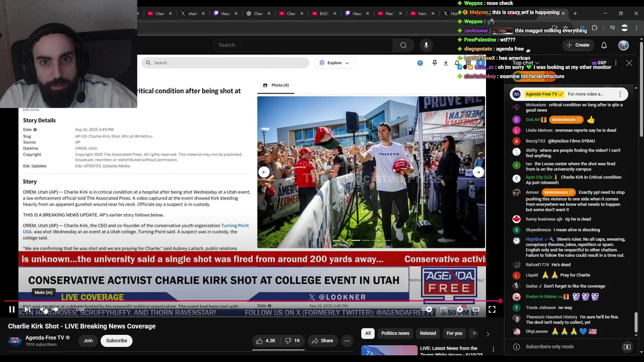
Task: Like the video (4.2K)
Action: coord(266,340)
